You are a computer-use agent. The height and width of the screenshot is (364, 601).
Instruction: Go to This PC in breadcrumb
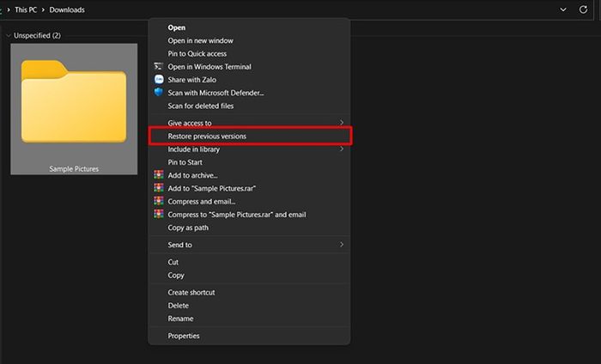(x=26, y=10)
